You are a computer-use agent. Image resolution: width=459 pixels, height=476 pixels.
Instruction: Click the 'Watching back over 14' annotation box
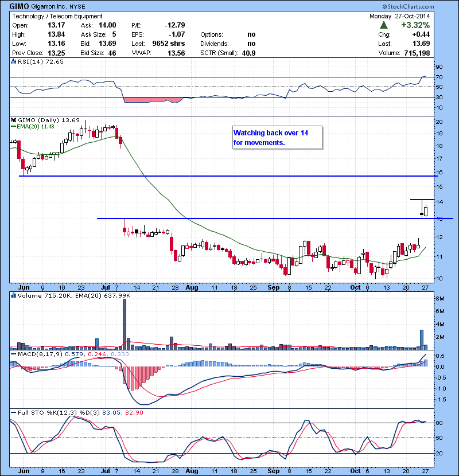(277, 138)
